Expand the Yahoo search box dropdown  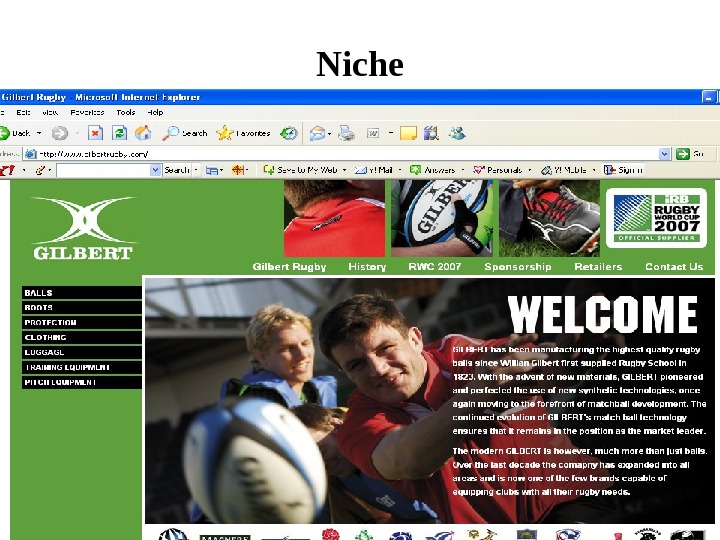(156, 170)
